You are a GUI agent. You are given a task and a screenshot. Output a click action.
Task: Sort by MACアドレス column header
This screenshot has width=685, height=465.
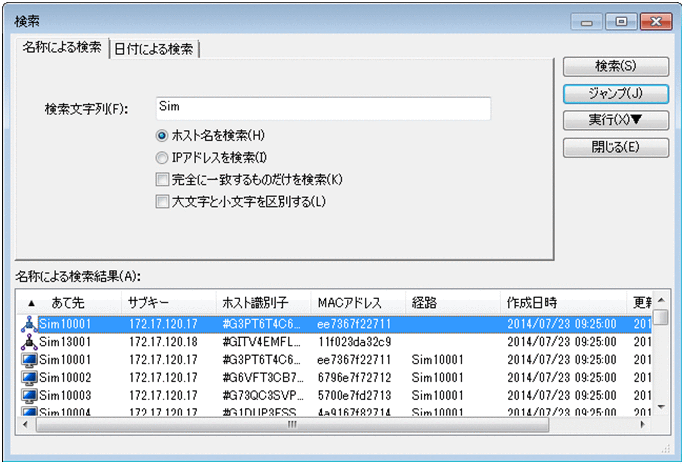358,302
